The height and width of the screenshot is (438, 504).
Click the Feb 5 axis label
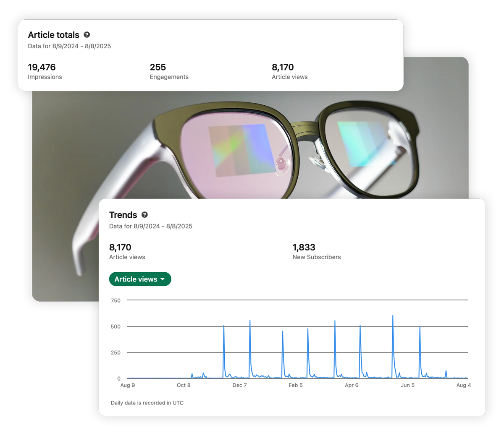(x=296, y=385)
